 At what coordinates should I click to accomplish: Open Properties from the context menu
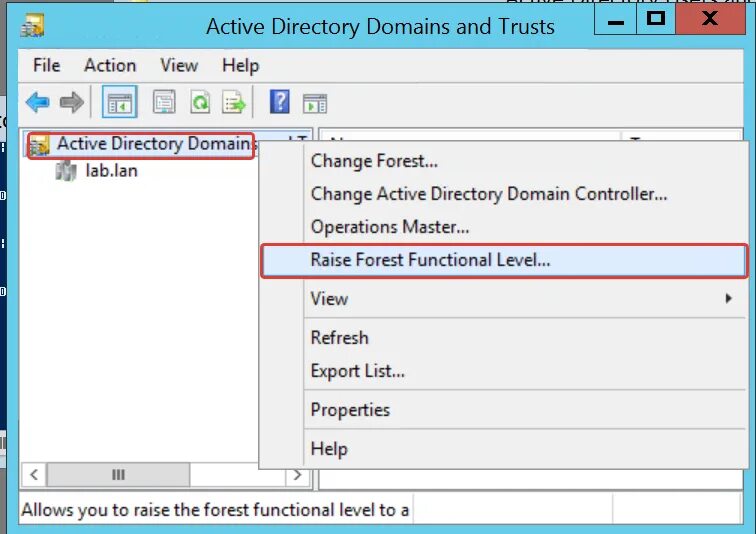point(503,410)
